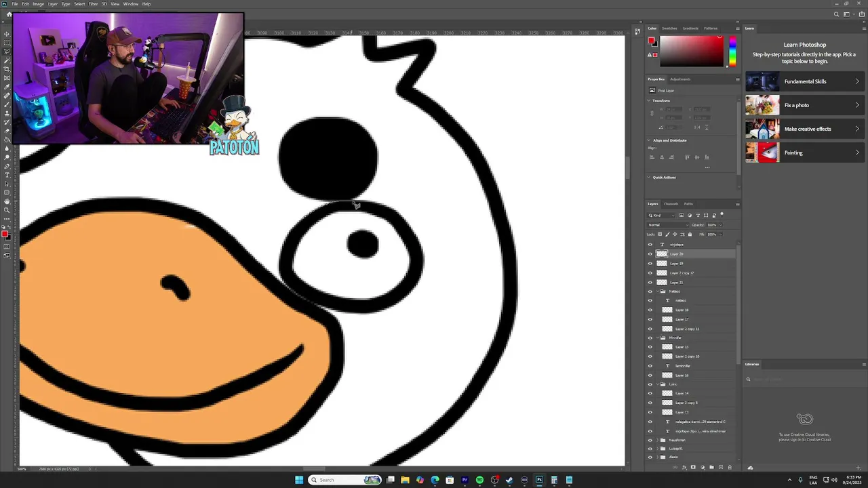The image size is (868, 488).
Task: Hide the Layer 18 layer
Action: pyautogui.click(x=650, y=310)
